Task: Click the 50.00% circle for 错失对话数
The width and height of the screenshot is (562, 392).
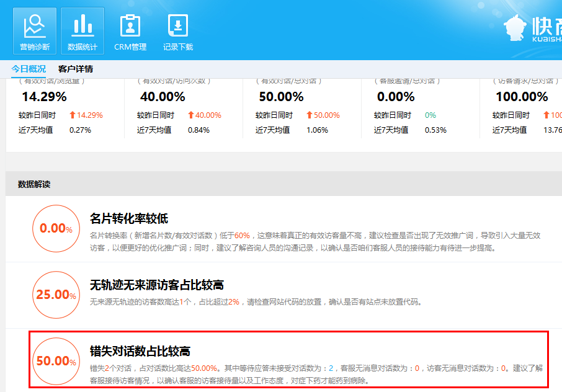Action: point(56,361)
